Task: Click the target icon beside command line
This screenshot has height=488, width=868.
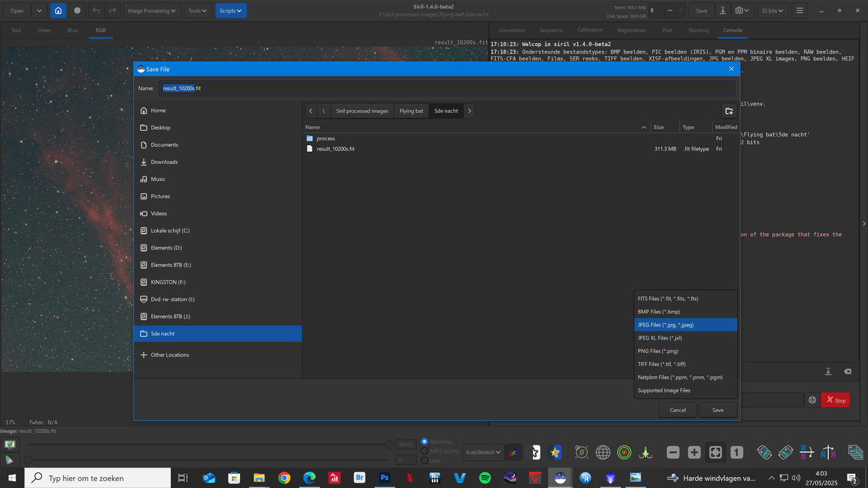Action: 812,401
